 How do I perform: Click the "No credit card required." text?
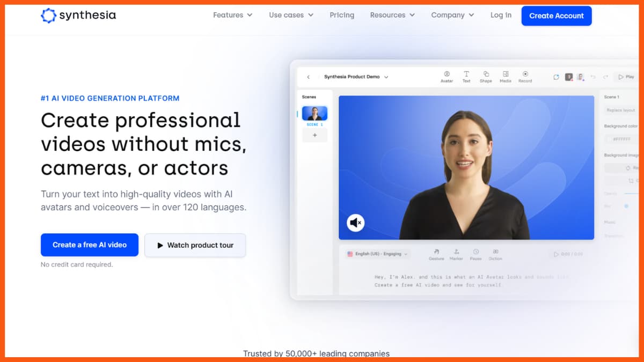[77, 264]
